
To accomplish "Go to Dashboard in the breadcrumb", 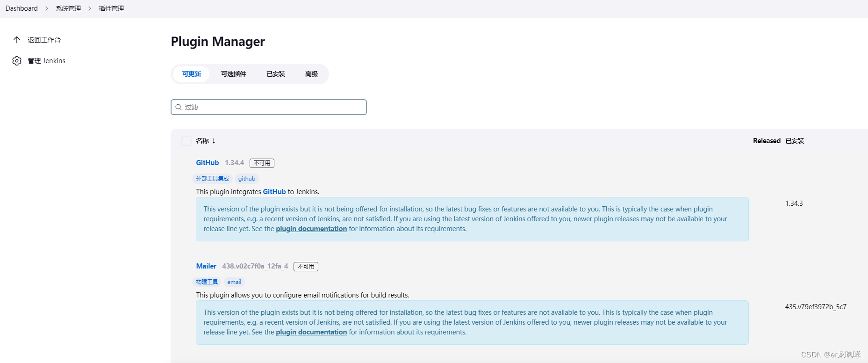I will tap(22, 8).
